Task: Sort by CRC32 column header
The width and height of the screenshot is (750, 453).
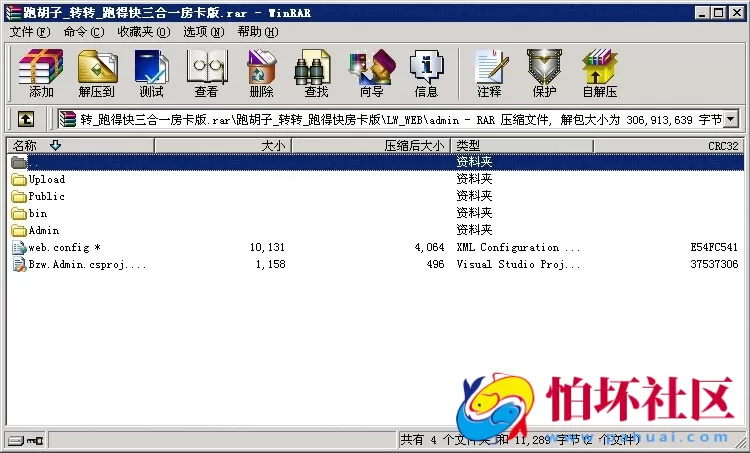Action: pyautogui.click(x=669, y=145)
